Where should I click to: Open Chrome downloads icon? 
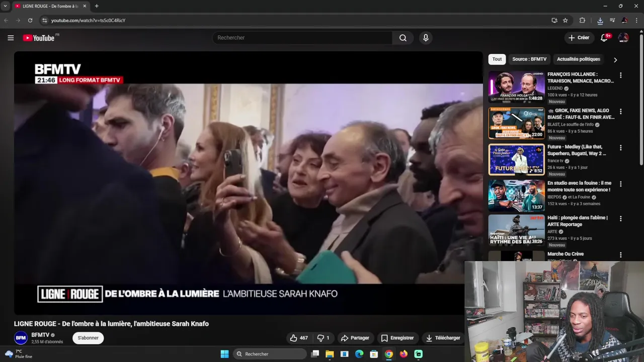click(x=600, y=21)
